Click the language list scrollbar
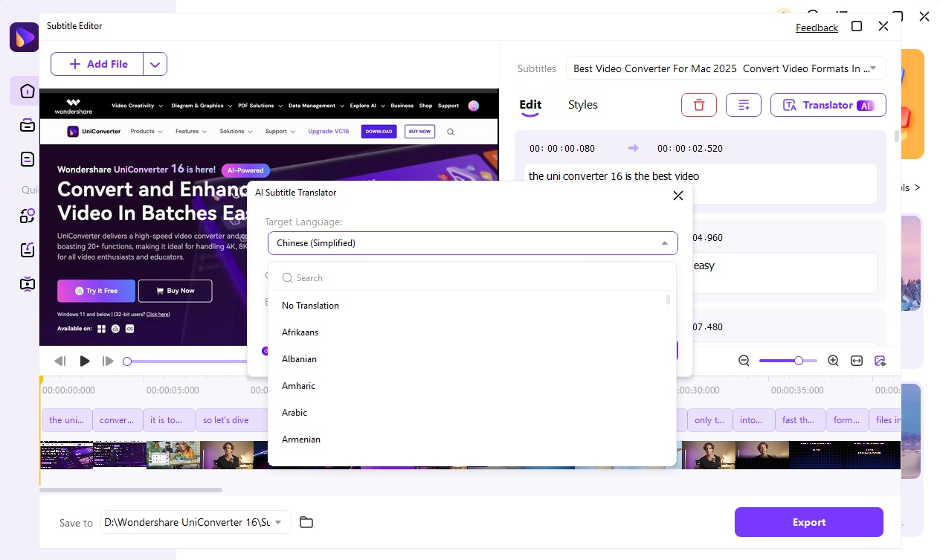This screenshot has height=560, width=940. tap(668, 300)
